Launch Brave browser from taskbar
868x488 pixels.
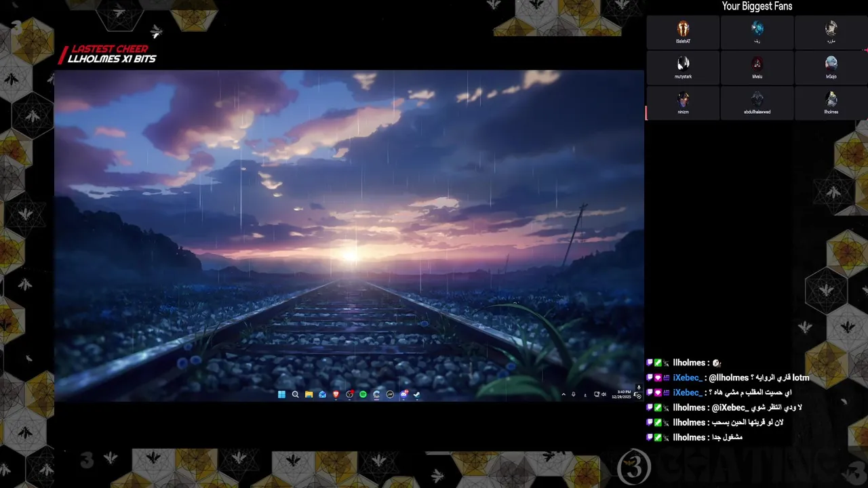click(x=336, y=394)
